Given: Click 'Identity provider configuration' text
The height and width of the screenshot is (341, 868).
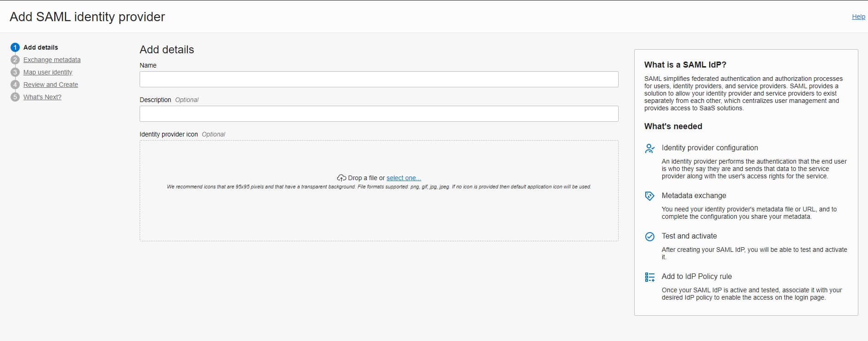Looking at the screenshot, I should (x=710, y=148).
